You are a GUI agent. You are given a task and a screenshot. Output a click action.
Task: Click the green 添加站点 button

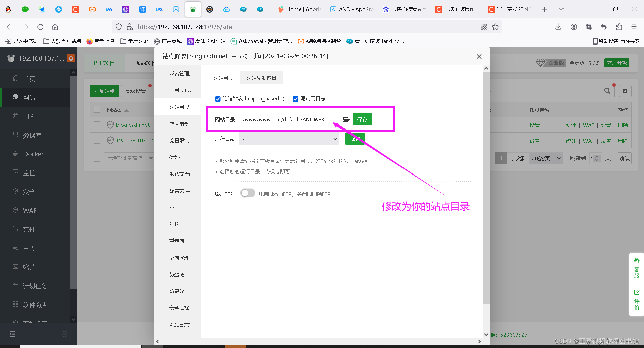tap(104, 91)
